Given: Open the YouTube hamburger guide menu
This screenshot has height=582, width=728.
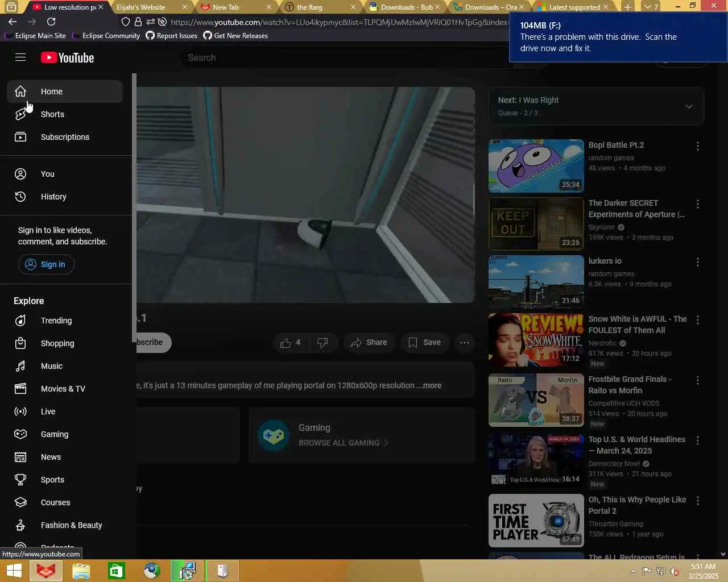Looking at the screenshot, I should [20, 57].
